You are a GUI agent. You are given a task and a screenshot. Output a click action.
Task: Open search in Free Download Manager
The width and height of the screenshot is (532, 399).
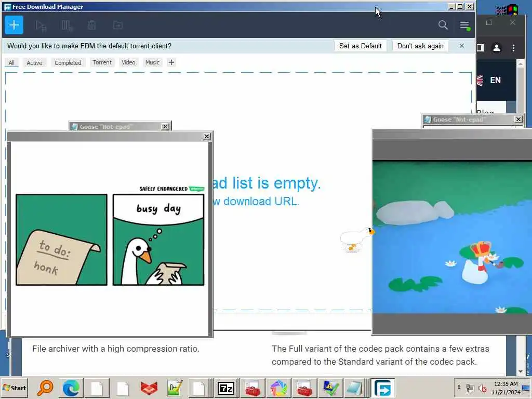[443, 25]
